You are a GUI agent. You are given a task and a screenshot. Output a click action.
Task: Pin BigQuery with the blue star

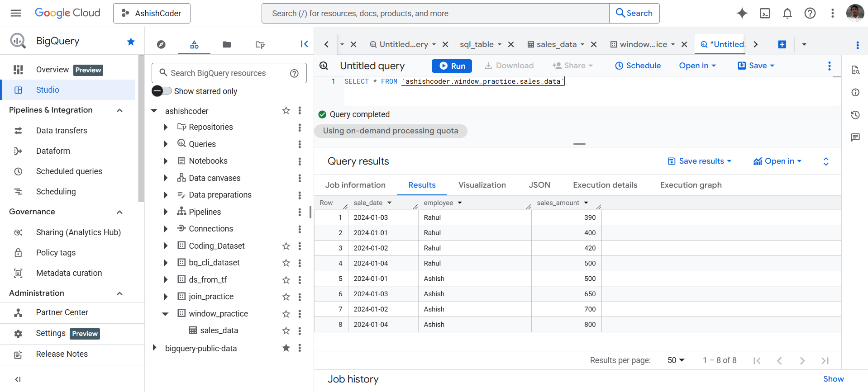pyautogui.click(x=131, y=42)
